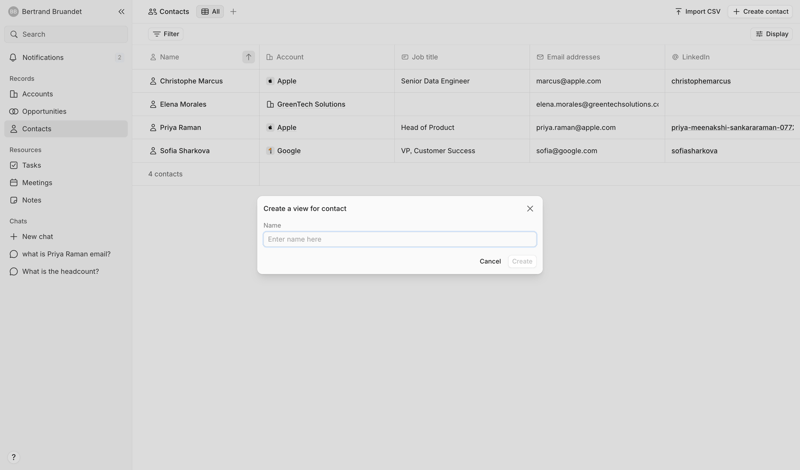Close the Create a view dialog
Image resolution: width=800 pixels, height=470 pixels.
click(530, 208)
